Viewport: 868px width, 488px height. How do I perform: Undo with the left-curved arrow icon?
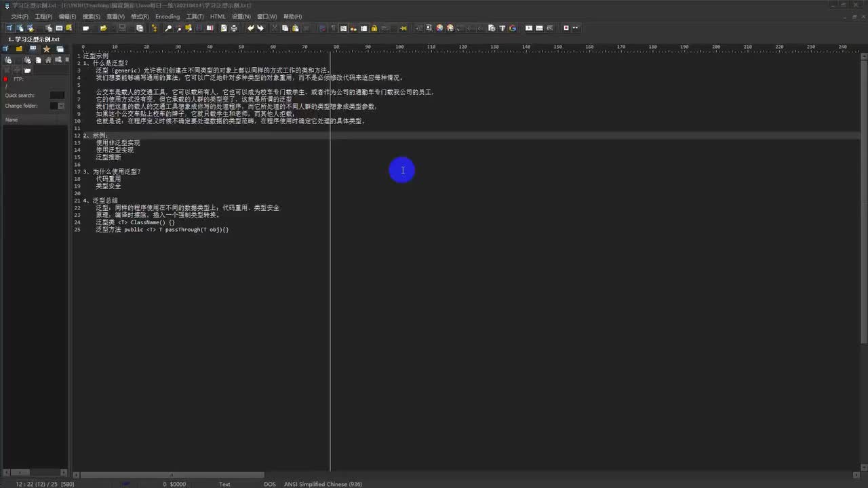250,28
